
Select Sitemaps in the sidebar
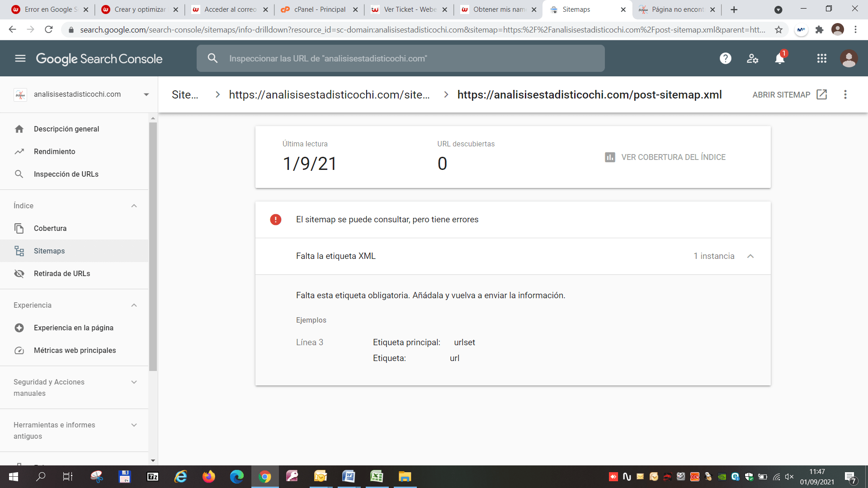click(74, 251)
